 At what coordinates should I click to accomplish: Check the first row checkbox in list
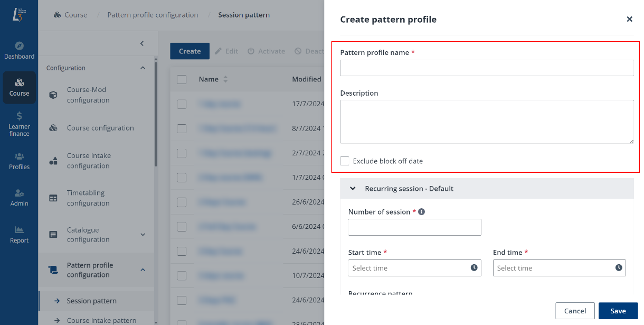[x=182, y=104]
